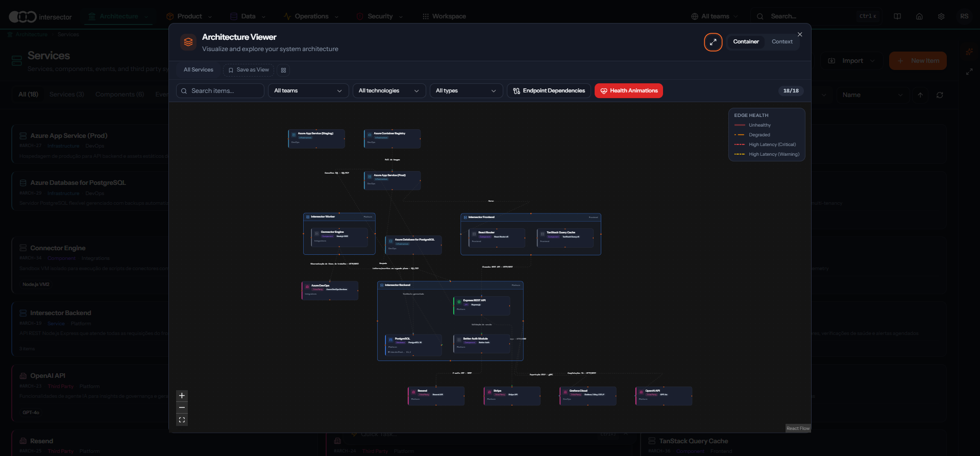Click the New Item button

point(918,61)
